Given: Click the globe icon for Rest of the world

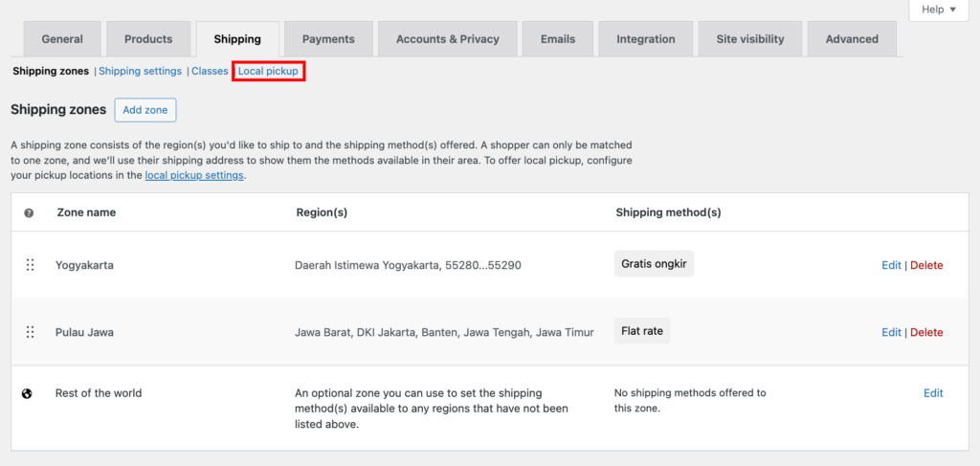Looking at the screenshot, I should tap(28, 393).
